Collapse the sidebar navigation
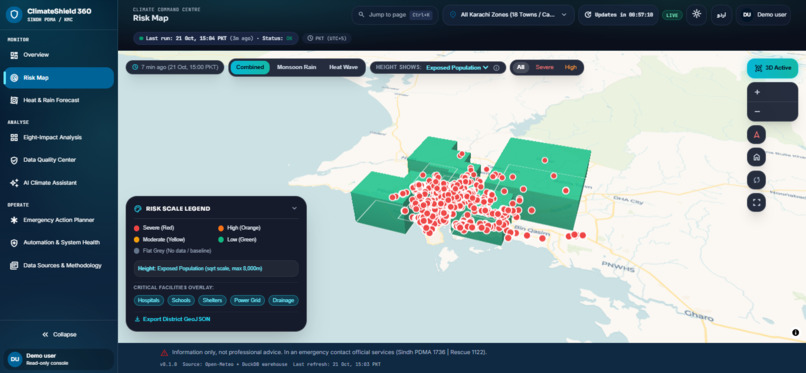This screenshot has width=806, height=373. [x=59, y=334]
